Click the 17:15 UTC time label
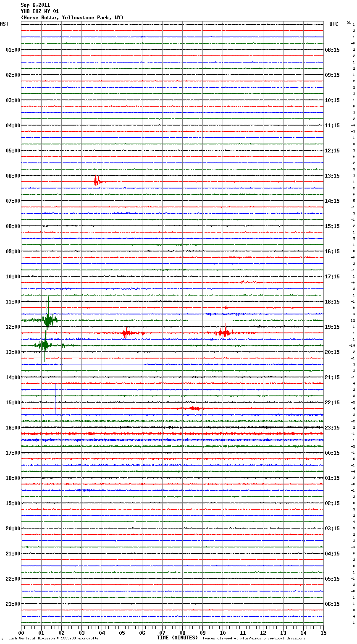The image size is (357, 644). [x=332, y=277]
